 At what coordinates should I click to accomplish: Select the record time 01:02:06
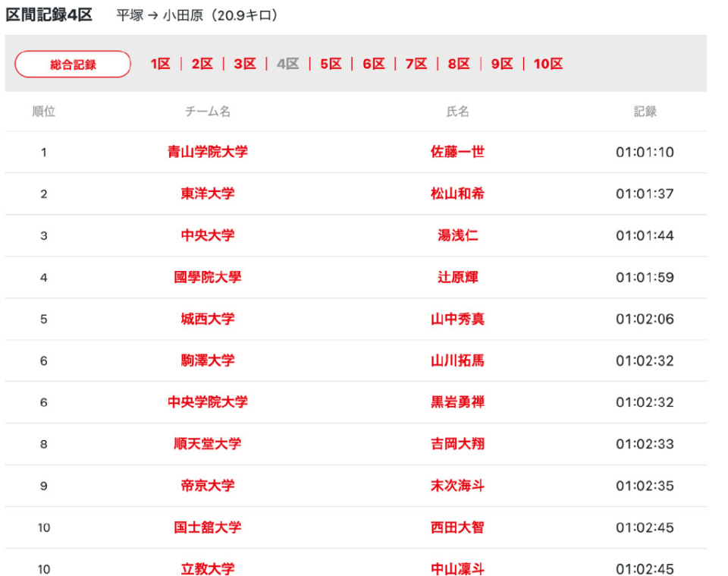coord(645,319)
